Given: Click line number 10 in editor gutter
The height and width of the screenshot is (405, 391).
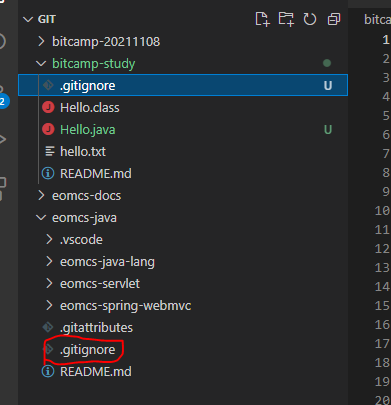Looking at the screenshot, I should (382, 211).
